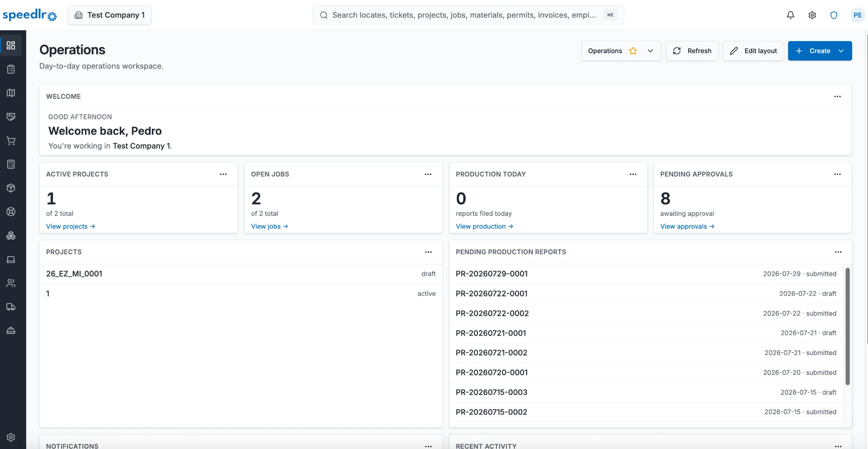Open the Welcome widget options menu
The height and width of the screenshot is (449, 868).
point(837,97)
